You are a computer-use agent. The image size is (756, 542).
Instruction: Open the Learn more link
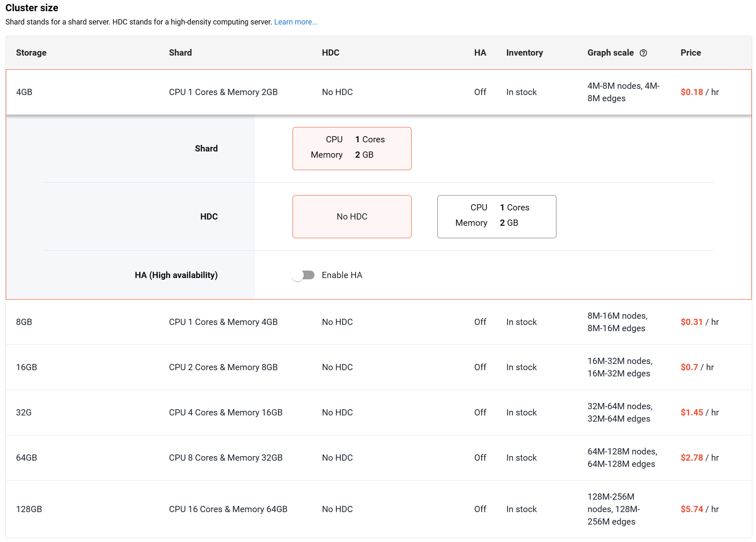pos(295,22)
